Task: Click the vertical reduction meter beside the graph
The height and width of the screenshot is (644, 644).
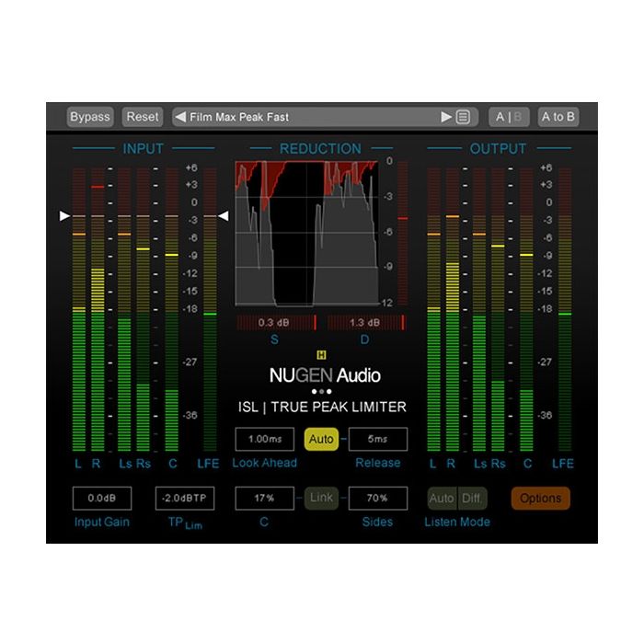Action: [403, 234]
